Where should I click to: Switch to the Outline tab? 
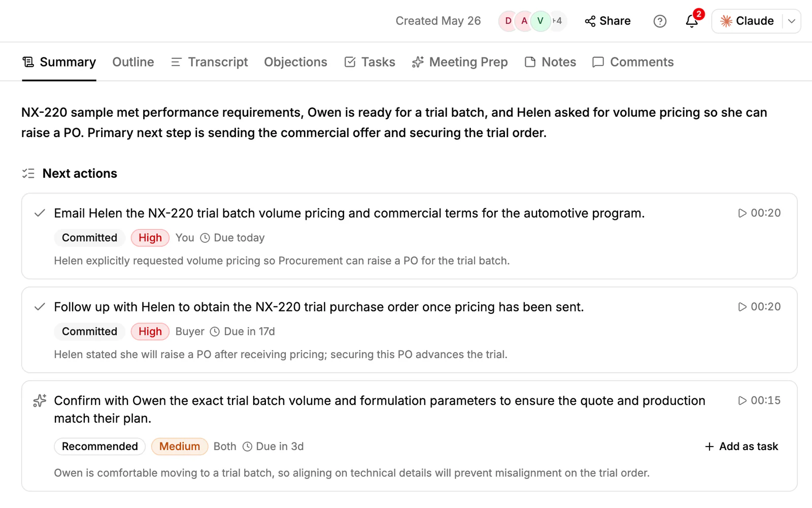point(133,62)
